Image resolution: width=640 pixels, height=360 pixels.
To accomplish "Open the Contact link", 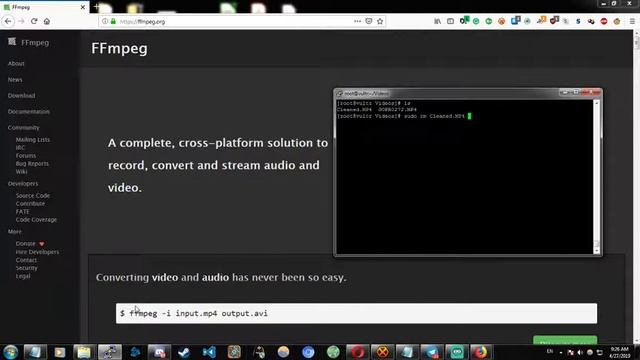I will click(26, 260).
